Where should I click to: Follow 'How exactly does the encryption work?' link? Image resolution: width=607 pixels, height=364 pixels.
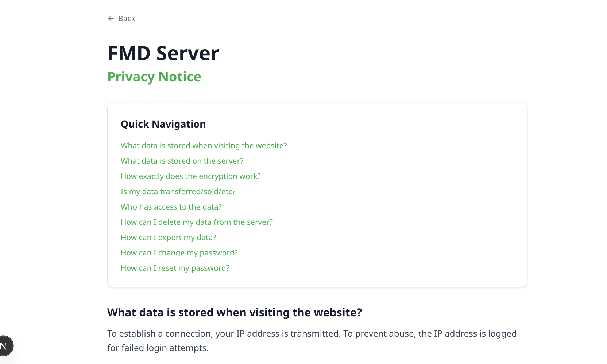click(x=190, y=176)
